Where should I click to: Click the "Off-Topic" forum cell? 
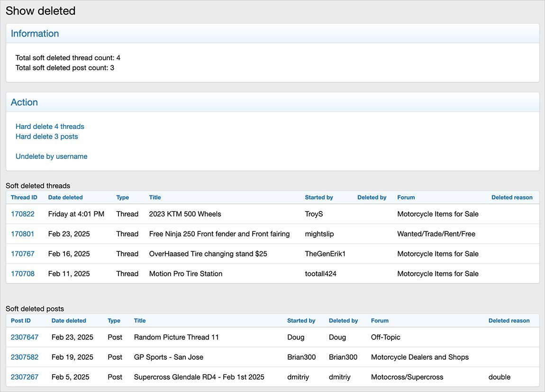pos(385,337)
